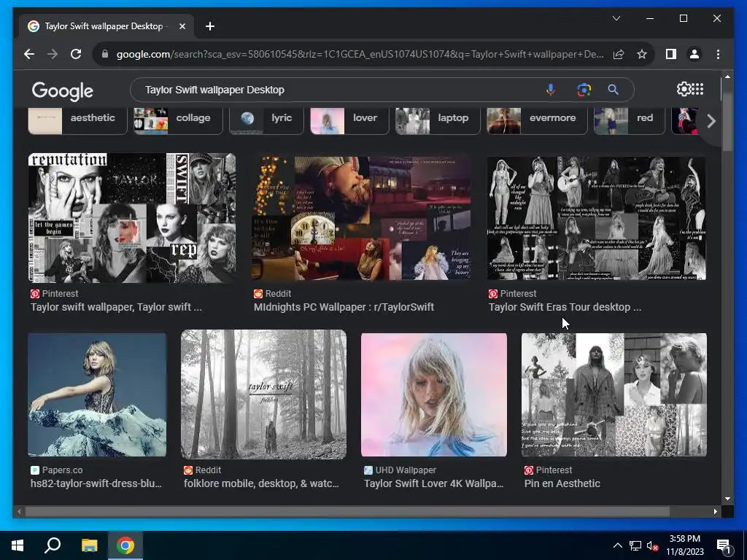Filter results by red chip
This screenshot has width=747, height=560.
(629, 121)
